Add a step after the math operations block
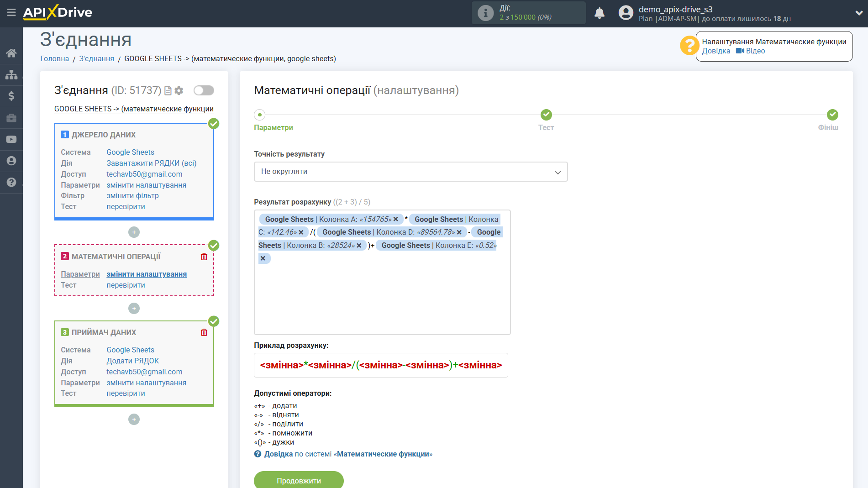 click(134, 308)
